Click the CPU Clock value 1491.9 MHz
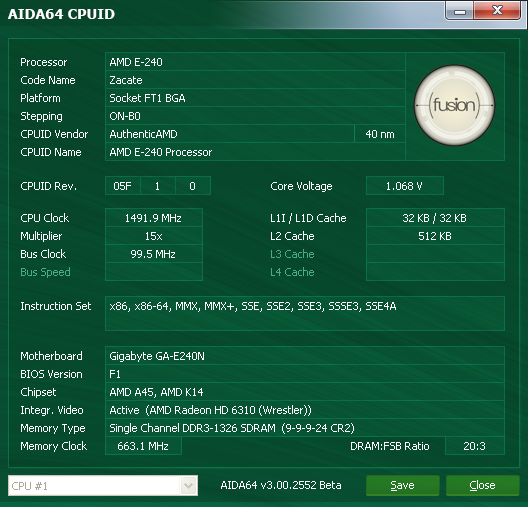 [x=154, y=218]
